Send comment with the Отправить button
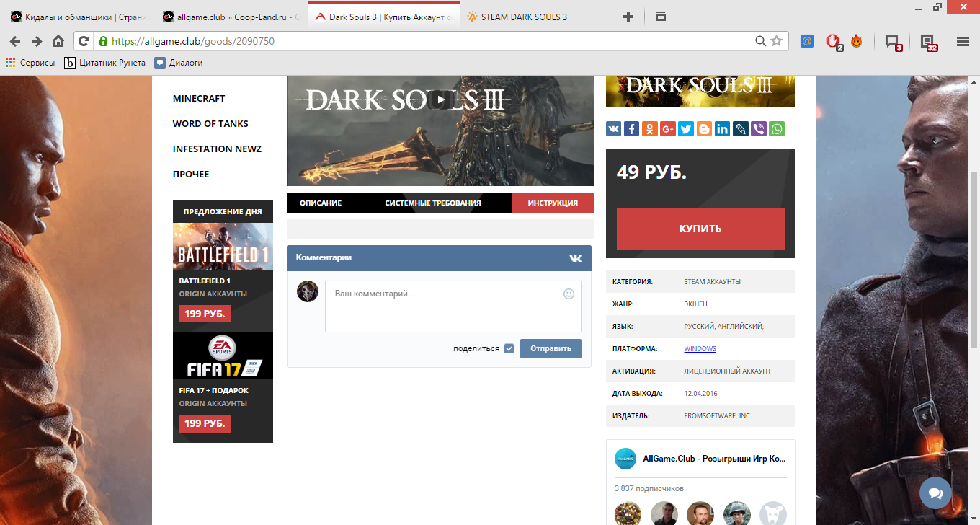 point(551,348)
